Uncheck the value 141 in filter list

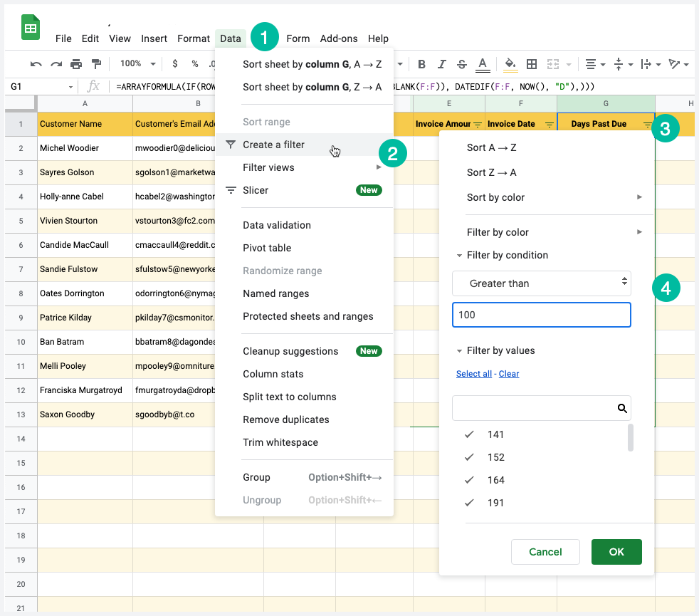(x=469, y=434)
